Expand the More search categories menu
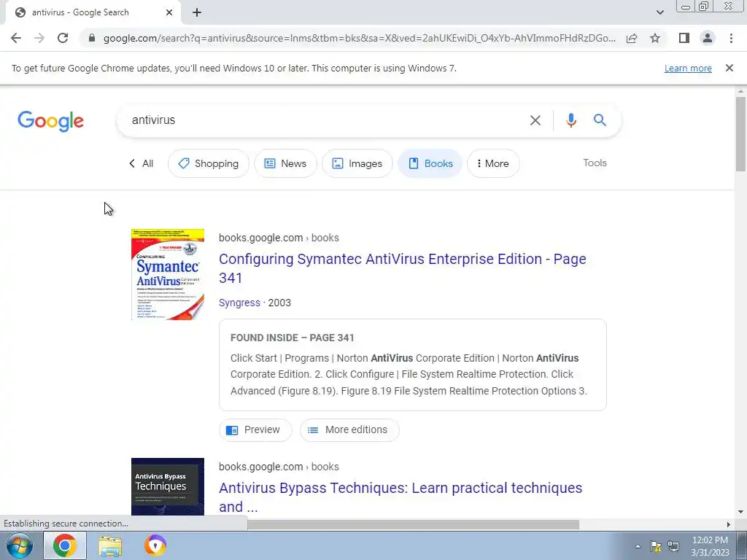Viewport: 747px width, 560px height. [x=493, y=163]
